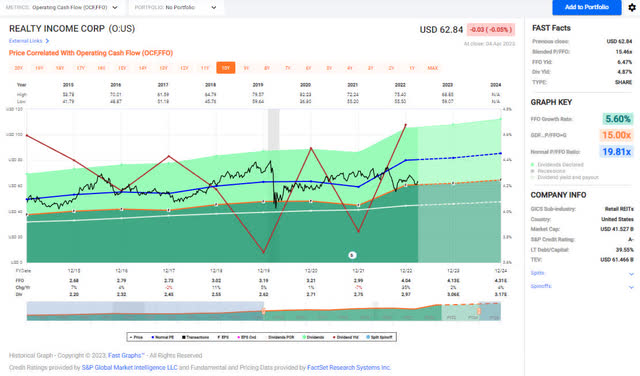Click the Blended P/FFO 15.46x value
Screen dimensions: 640x376
[624, 52]
